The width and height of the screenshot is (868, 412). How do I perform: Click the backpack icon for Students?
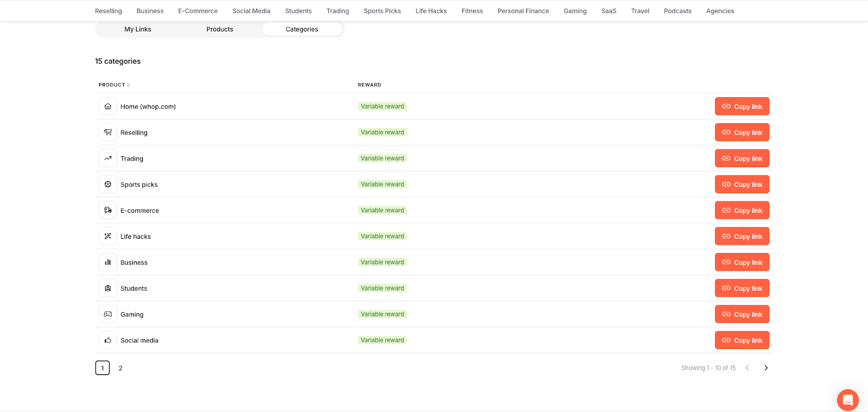[108, 288]
